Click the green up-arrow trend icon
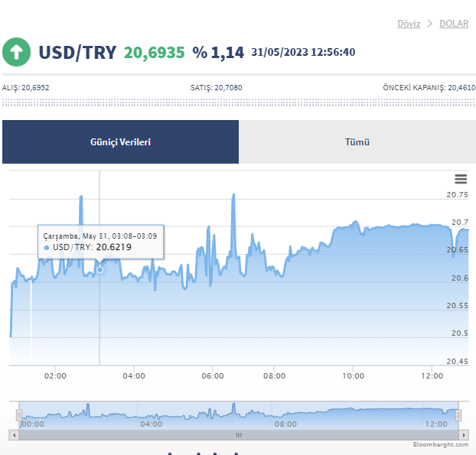This screenshot has width=476, height=455. tap(16, 52)
